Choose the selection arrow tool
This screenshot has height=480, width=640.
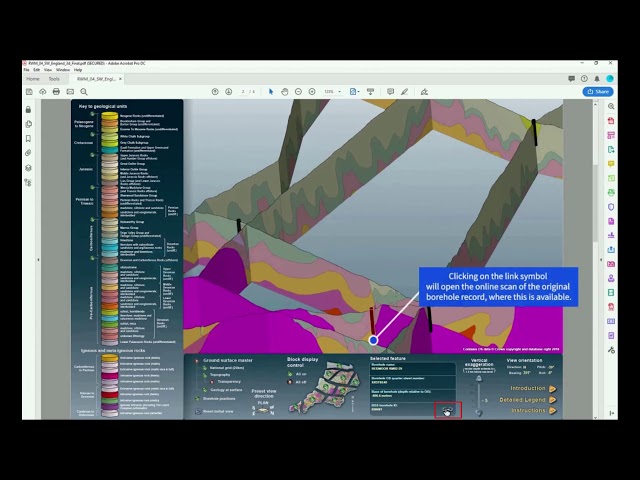tap(271, 92)
